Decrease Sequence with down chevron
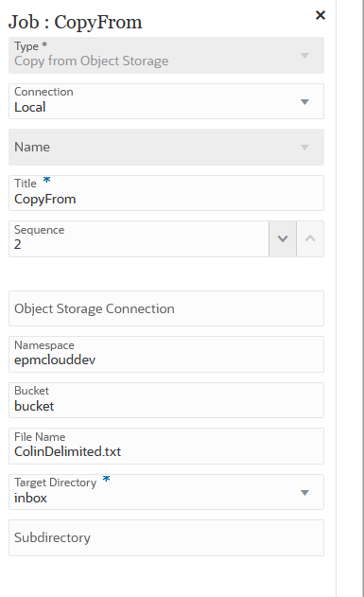 click(283, 238)
